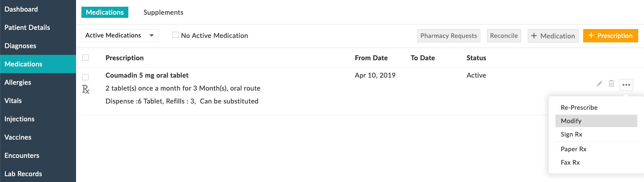This screenshot has height=182, width=644.
Task: Click the three-dot more options icon
Action: click(626, 84)
